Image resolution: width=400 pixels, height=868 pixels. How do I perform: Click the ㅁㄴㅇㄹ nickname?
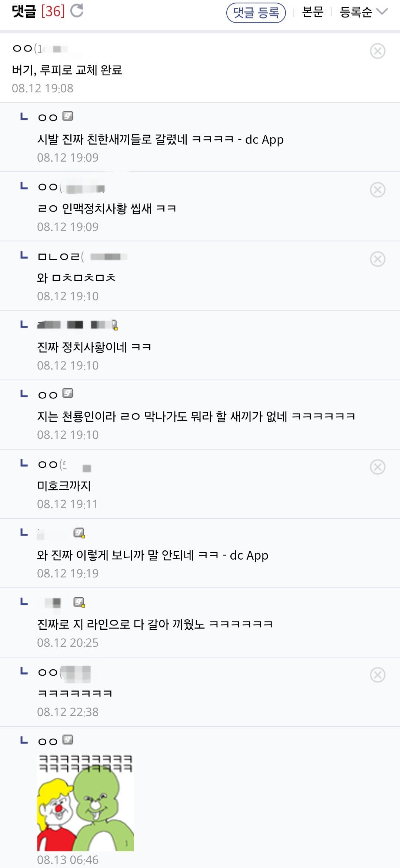[x=59, y=256]
